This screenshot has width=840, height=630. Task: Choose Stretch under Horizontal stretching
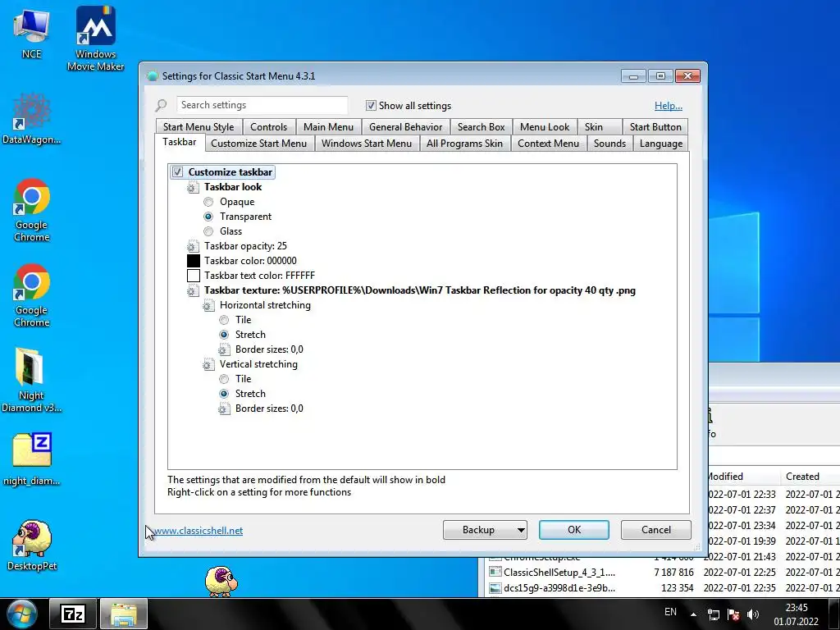pos(224,335)
